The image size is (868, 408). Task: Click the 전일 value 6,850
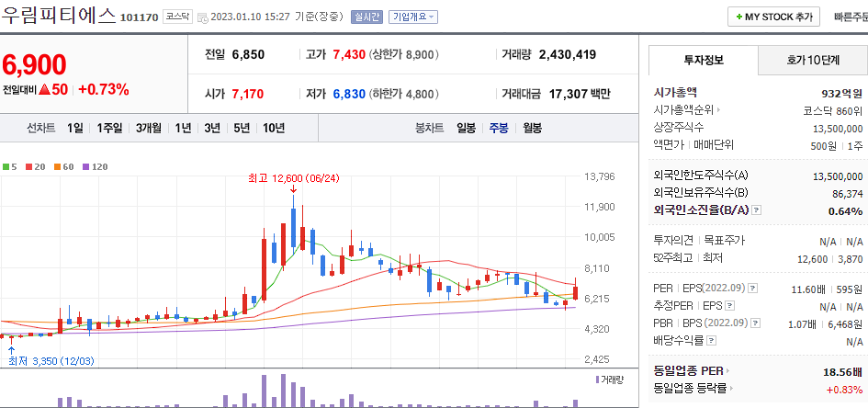(248, 55)
